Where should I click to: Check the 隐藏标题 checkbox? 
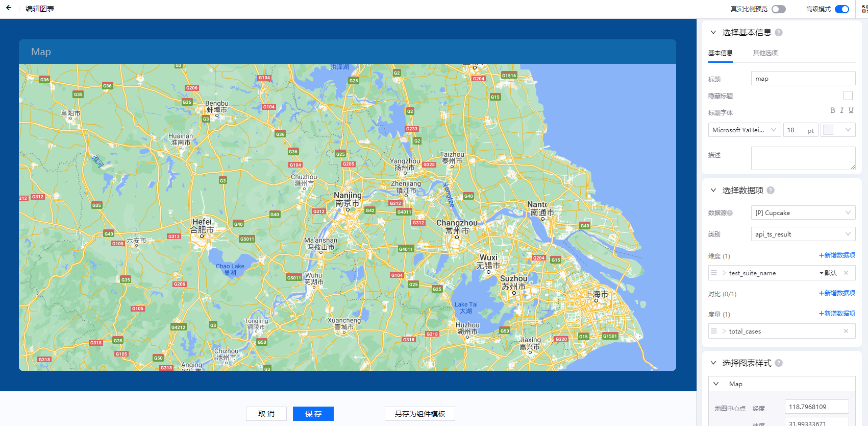point(848,96)
